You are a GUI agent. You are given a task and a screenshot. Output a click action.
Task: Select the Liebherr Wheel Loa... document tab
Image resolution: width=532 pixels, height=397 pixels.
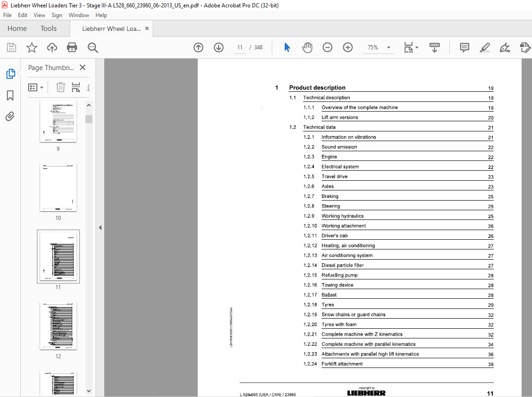point(111,29)
